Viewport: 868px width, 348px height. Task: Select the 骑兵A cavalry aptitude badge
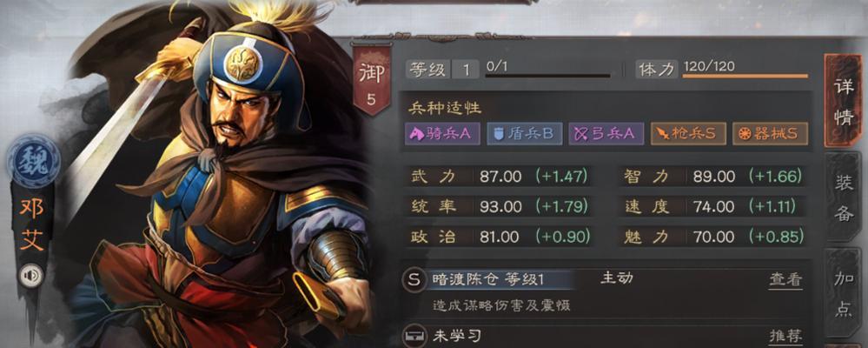[441, 134]
